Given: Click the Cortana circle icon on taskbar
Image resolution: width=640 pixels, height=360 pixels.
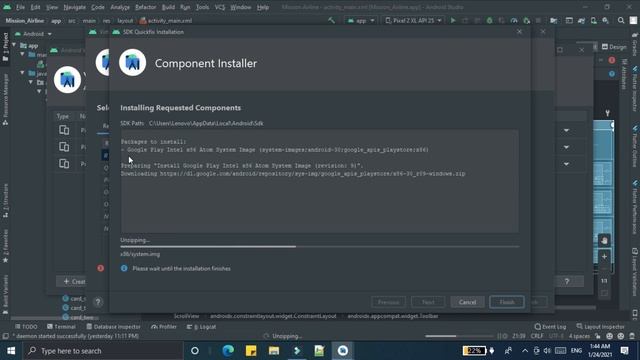Looking at the screenshot, I should (x=195, y=351).
